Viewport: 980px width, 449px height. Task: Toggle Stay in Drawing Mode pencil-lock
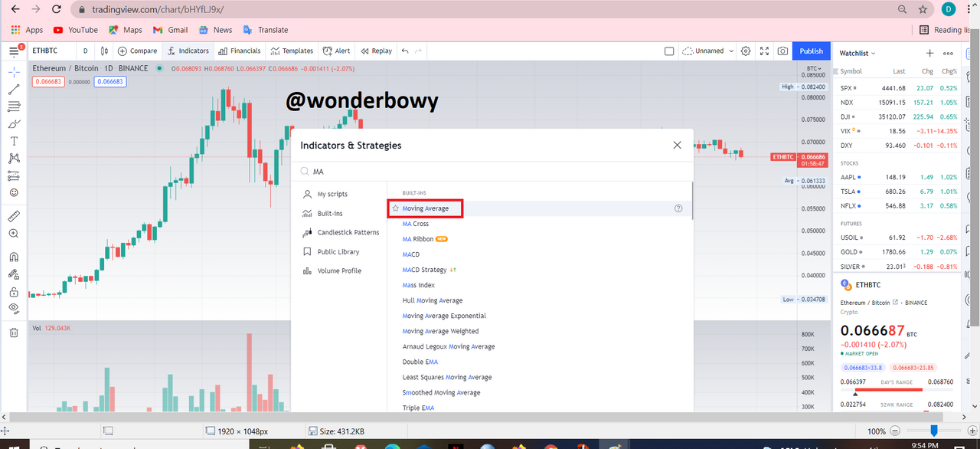pyautogui.click(x=14, y=274)
